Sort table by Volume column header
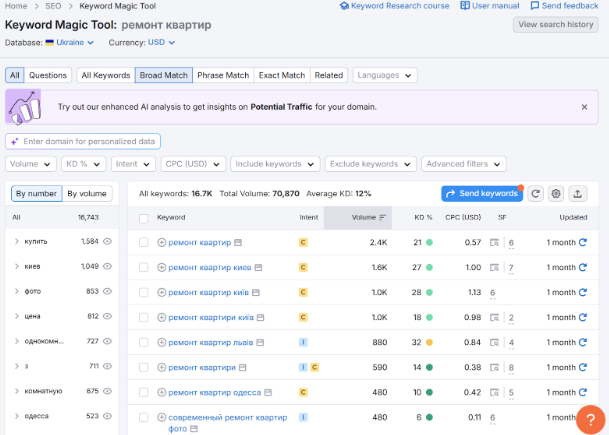Viewport: 609px width, 435px height. tap(366, 217)
